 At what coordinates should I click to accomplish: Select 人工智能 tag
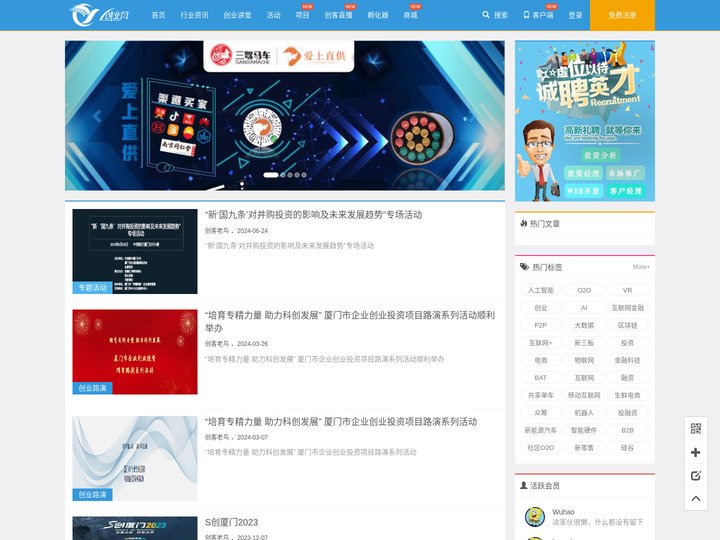pyautogui.click(x=540, y=290)
